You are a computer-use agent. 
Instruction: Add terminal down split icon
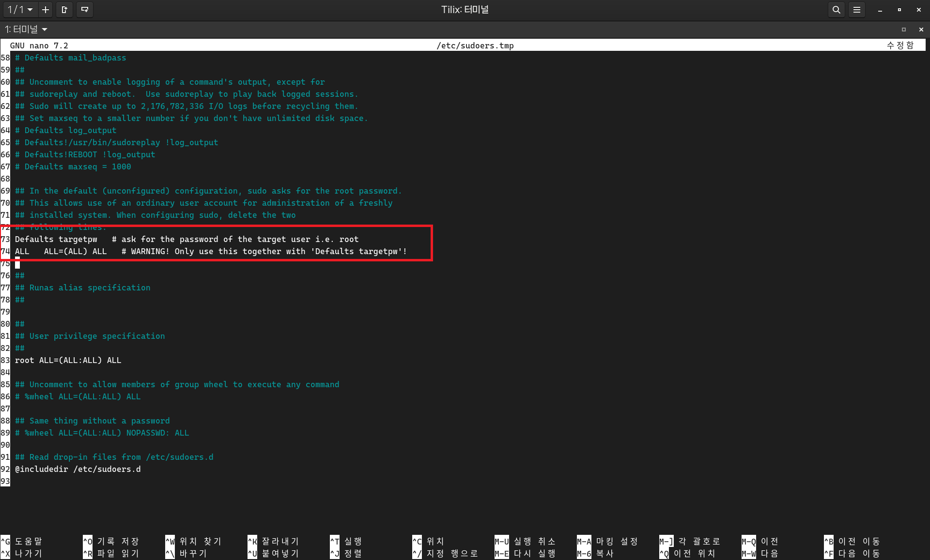85,10
